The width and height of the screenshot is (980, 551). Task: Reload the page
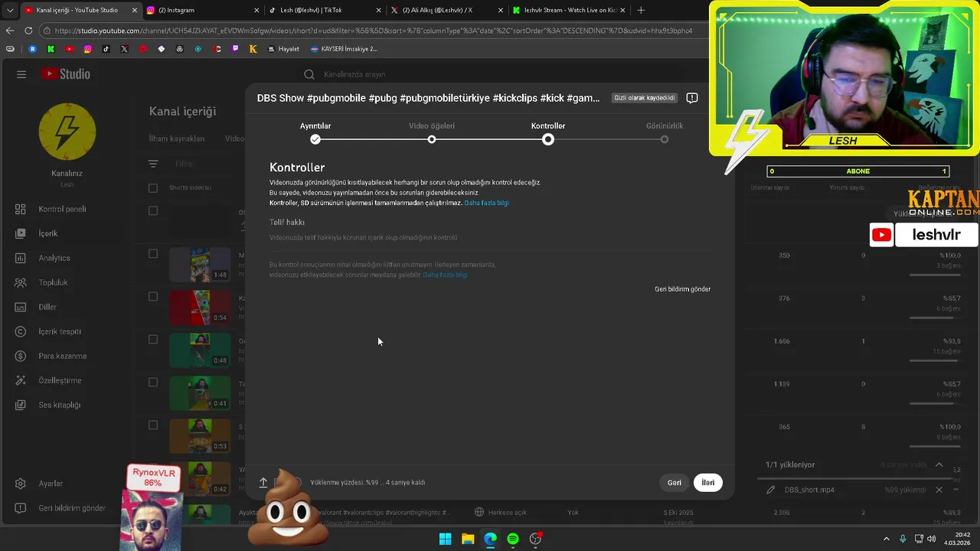point(28,31)
